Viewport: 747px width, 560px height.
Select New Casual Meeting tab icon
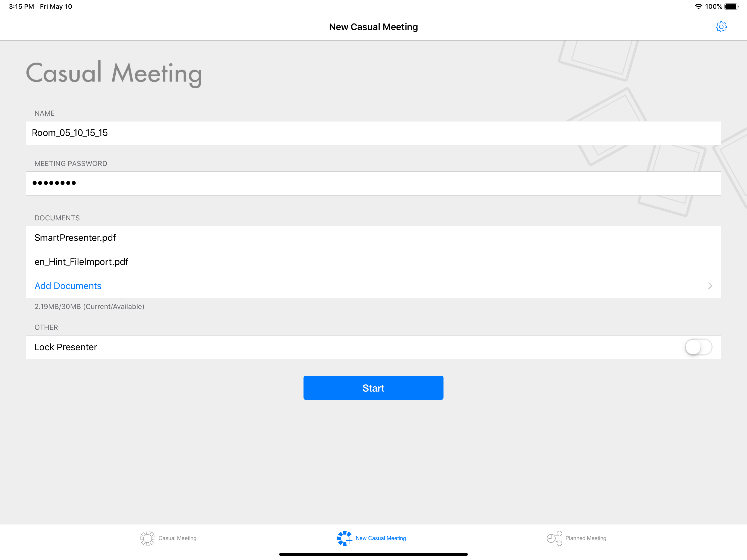(345, 538)
